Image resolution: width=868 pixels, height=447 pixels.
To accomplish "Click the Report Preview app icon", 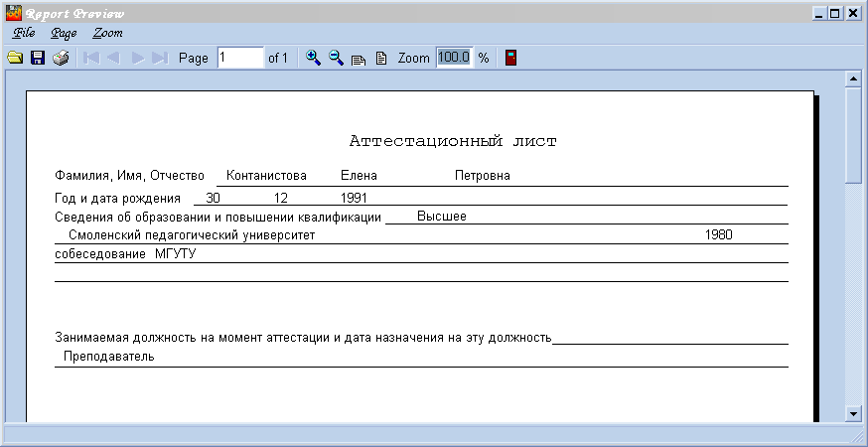I will [14, 13].
